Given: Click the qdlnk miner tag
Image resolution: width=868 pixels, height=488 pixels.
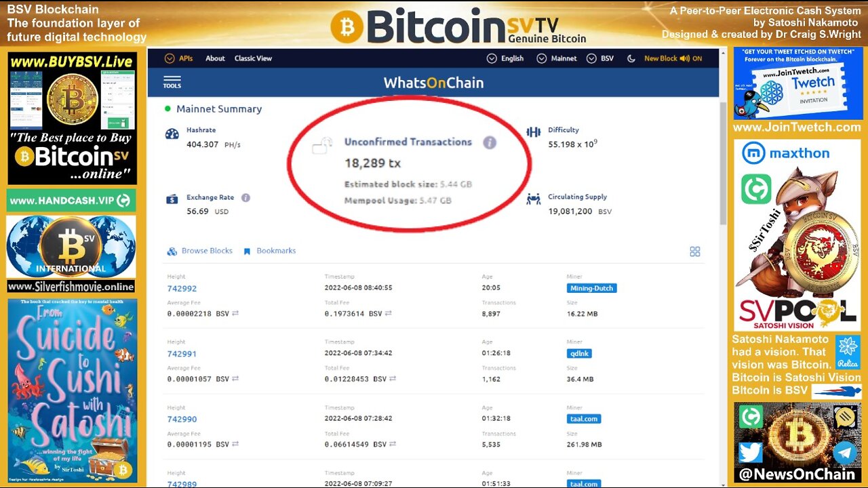Looking at the screenshot, I should coord(579,353).
